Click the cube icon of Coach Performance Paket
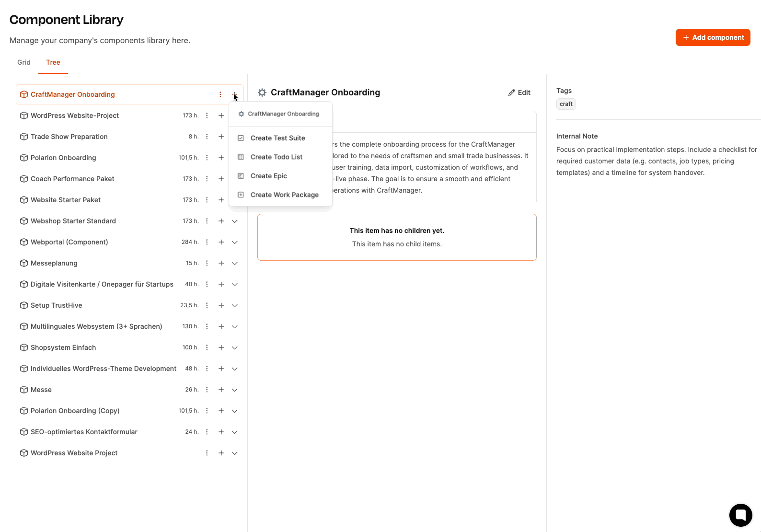The image size is (761, 532). click(24, 179)
